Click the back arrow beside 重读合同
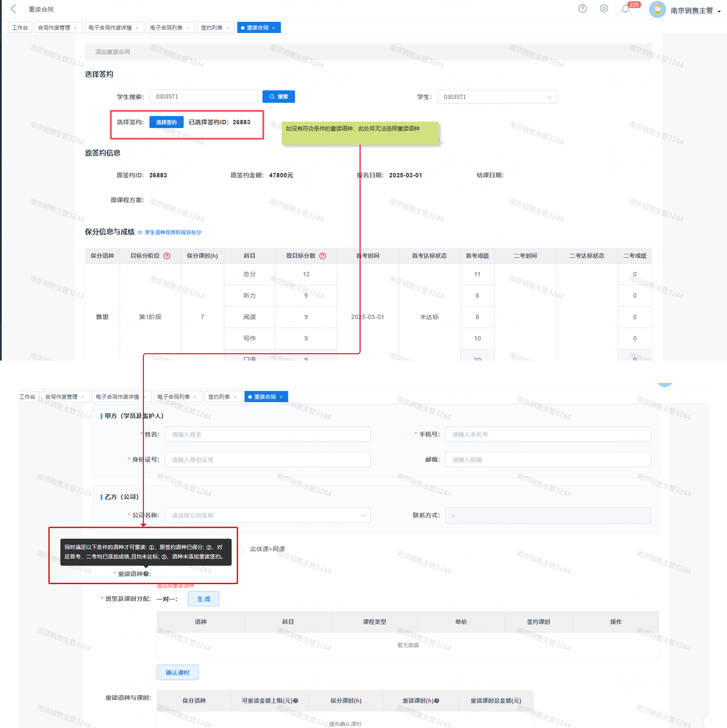 pos(14,9)
